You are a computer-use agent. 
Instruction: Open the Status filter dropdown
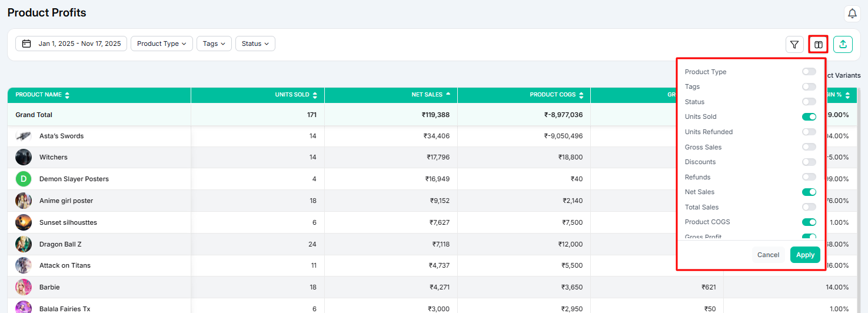tap(255, 44)
